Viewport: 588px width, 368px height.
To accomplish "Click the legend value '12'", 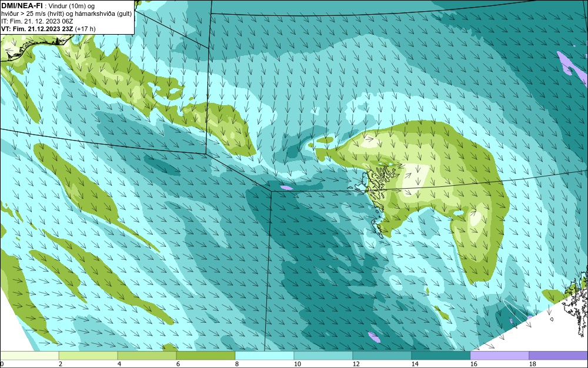I will (x=356, y=364).
